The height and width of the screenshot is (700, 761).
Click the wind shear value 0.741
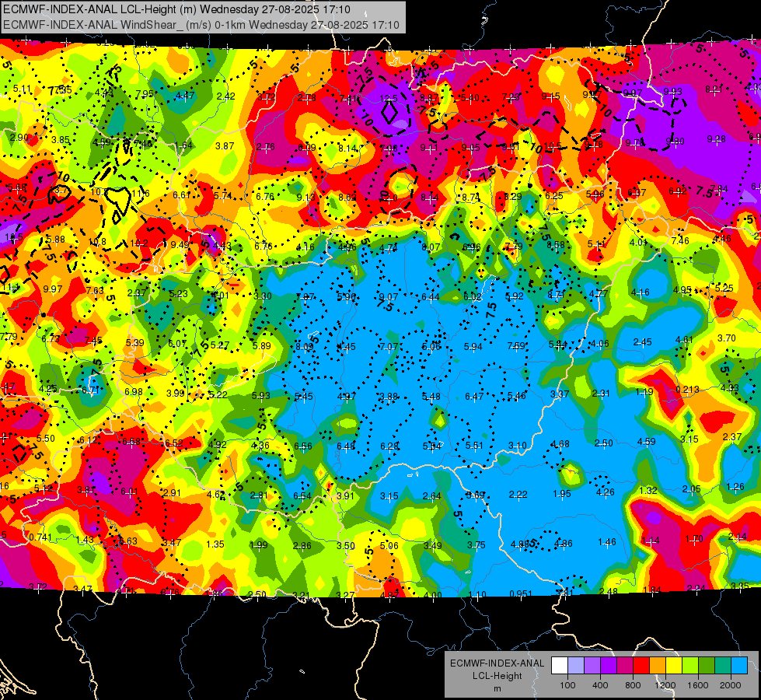coord(40,537)
